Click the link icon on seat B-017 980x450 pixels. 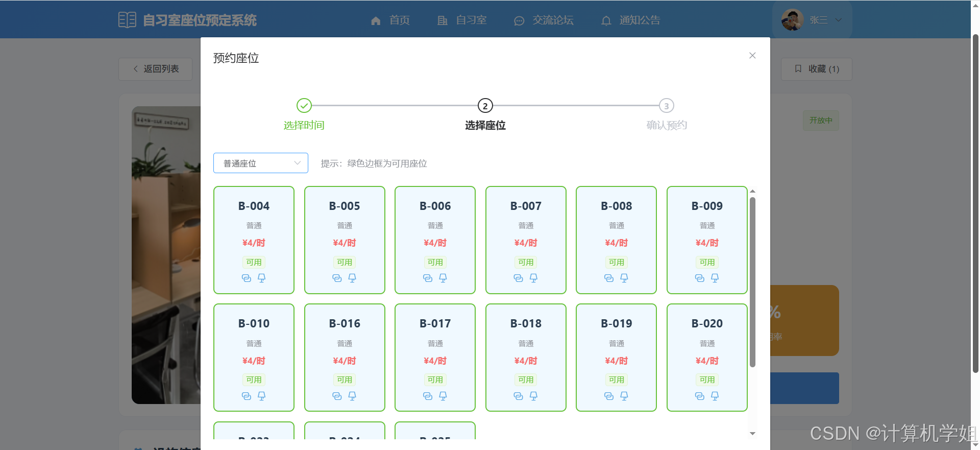point(428,396)
